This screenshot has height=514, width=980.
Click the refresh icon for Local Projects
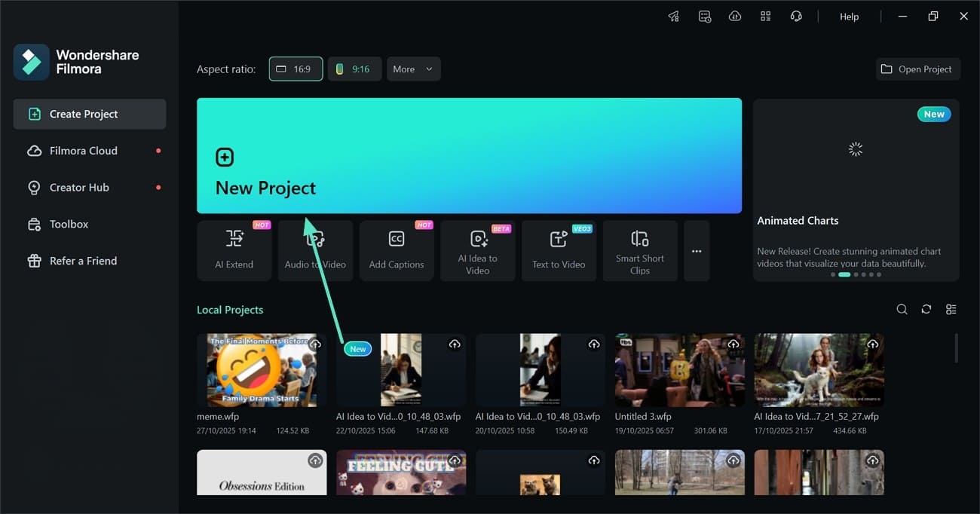coord(926,309)
